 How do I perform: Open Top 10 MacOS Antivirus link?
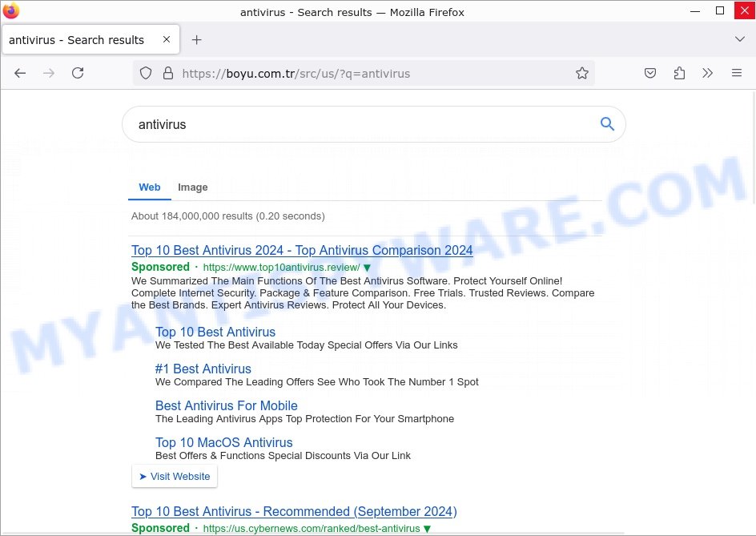tap(223, 442)
